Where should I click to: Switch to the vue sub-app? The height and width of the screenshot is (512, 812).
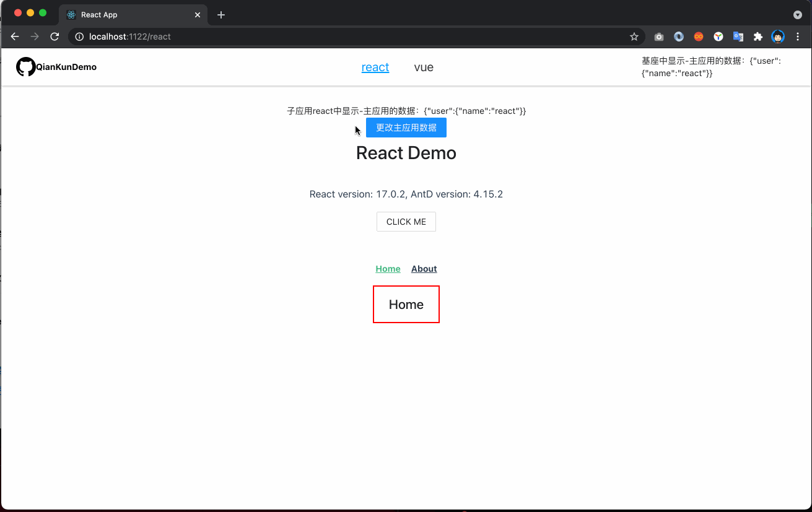424,67
